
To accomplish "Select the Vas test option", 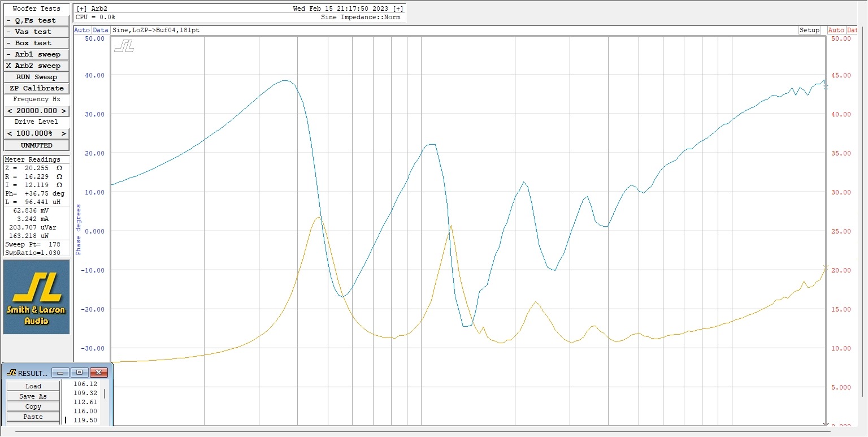I will (x=37, y=32).
